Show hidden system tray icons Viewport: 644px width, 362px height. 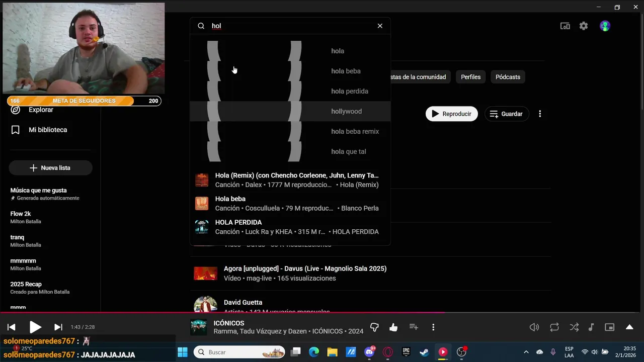(526, 352)
